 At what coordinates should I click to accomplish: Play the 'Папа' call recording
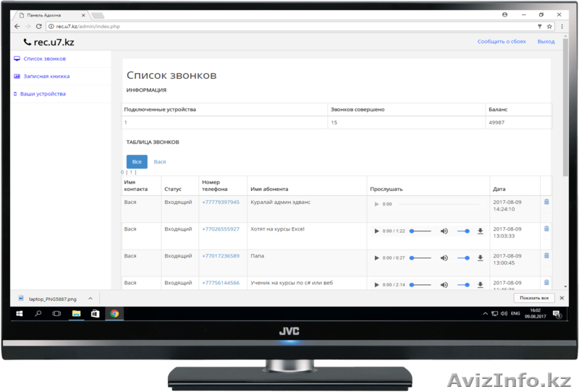coord(376,258)
